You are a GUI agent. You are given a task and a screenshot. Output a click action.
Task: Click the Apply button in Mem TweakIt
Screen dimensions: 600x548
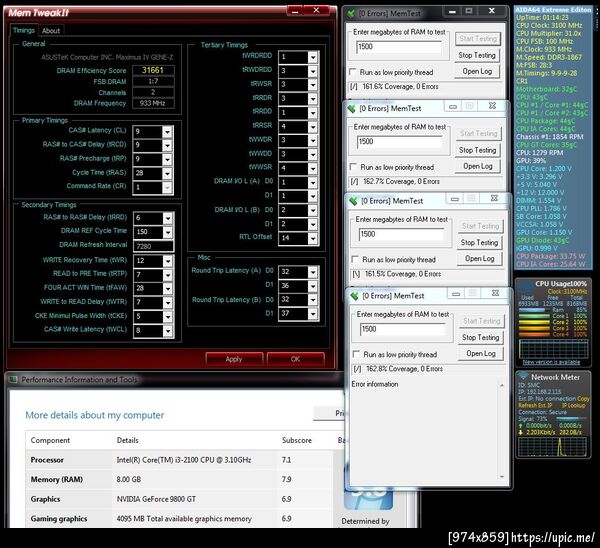pos(234,359)
